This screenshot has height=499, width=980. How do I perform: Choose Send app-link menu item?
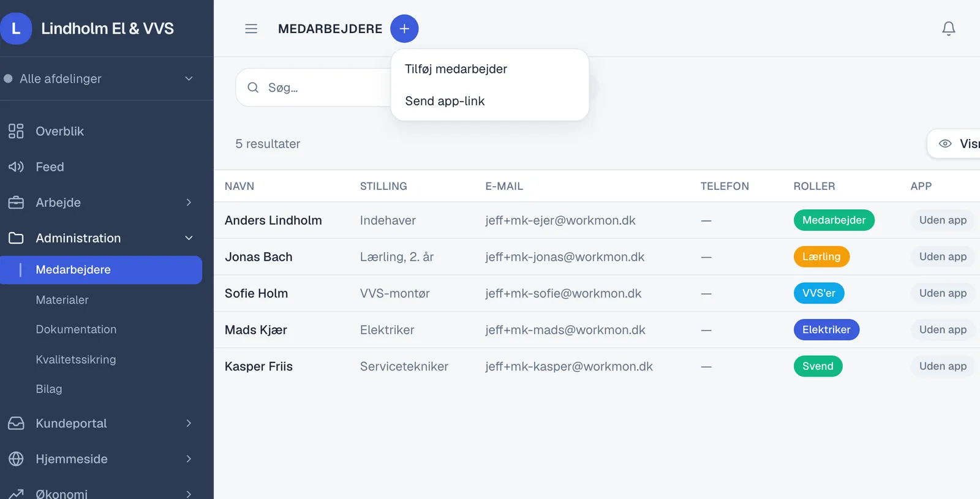(489, 101)
